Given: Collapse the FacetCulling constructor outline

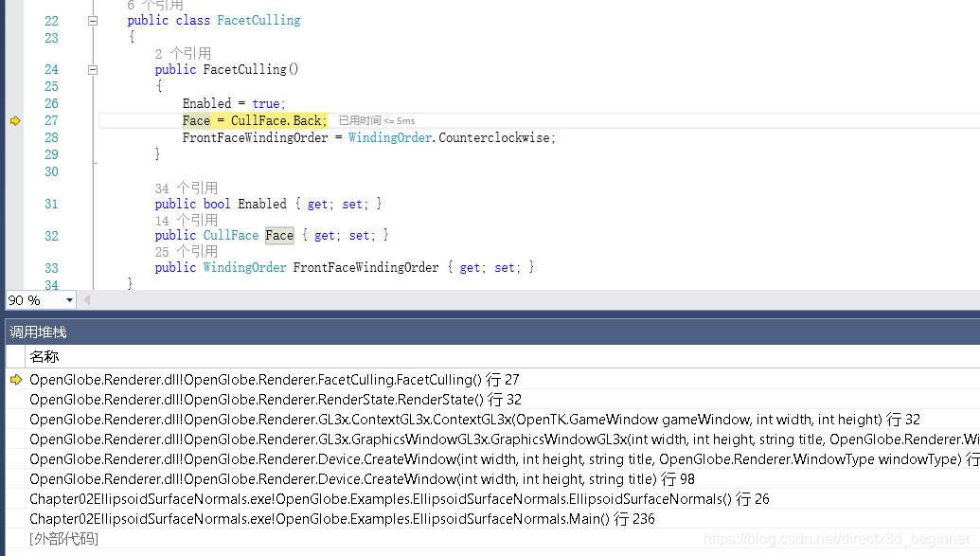Looking at the screenshot, I should click(93, 70).
